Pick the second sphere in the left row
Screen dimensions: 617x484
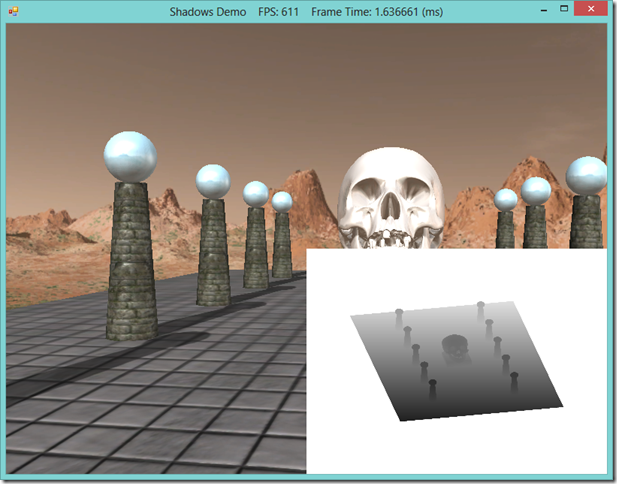click(213, 181)
